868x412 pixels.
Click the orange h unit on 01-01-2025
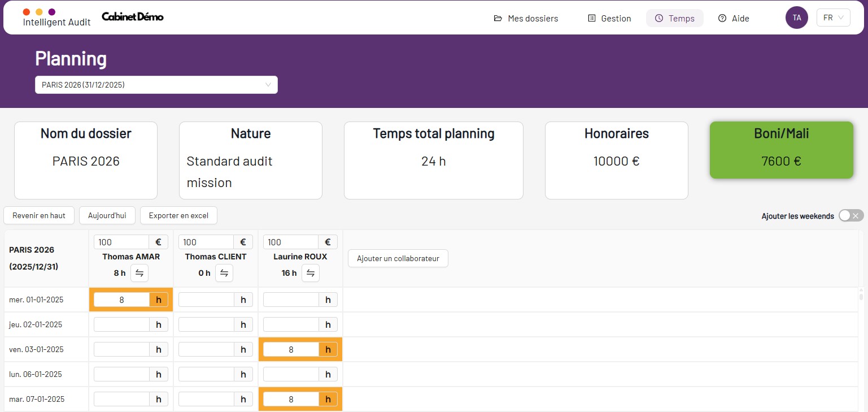[x=158, y=300]
